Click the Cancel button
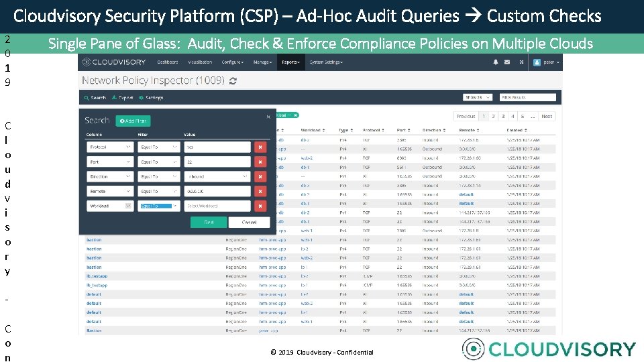644x362 pixels. tap(250, 222)
